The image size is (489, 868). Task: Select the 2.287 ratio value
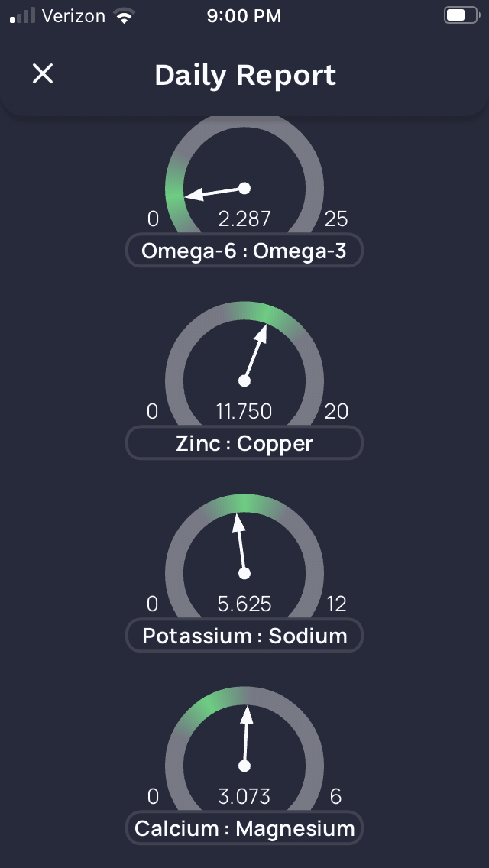point(244,219)
